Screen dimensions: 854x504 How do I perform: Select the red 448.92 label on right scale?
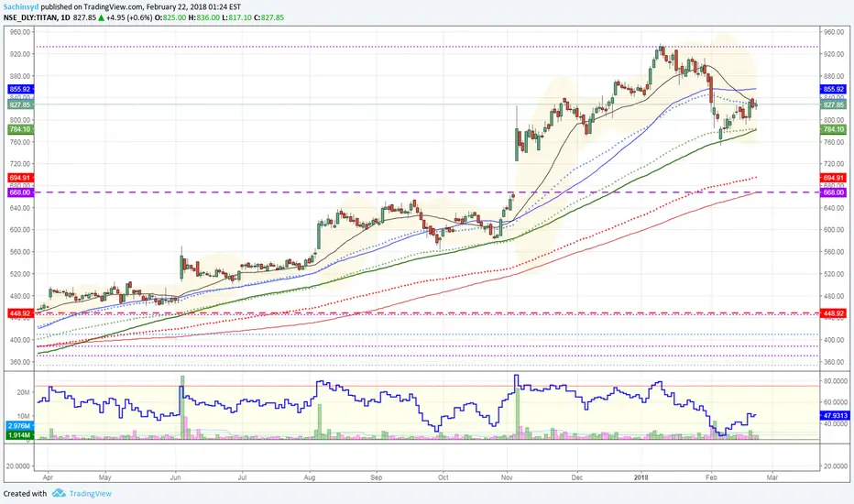(833, 313)
